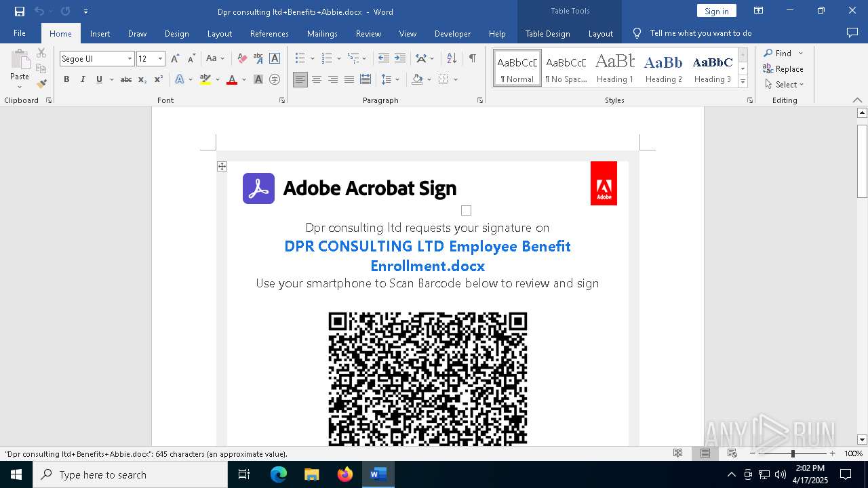Open File Explorer from the taskbar

tap(312, 474)
